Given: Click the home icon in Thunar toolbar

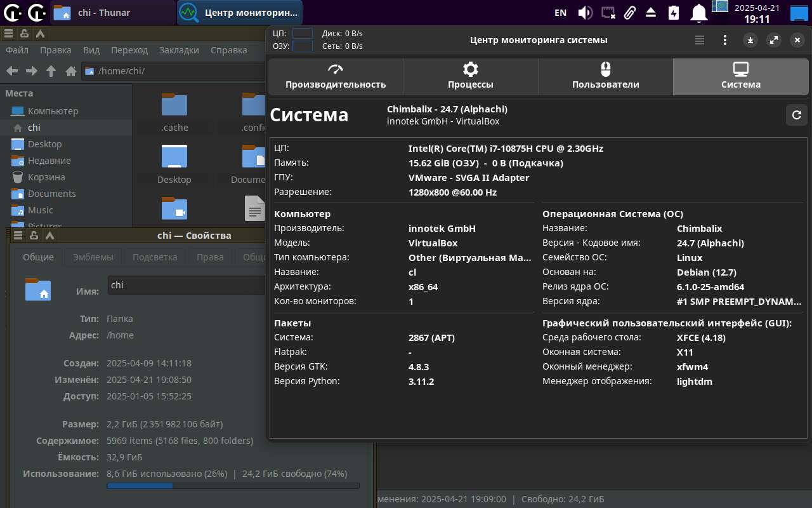Looking at the screenshot, I should pyautogui.click(x=71, y=71).
